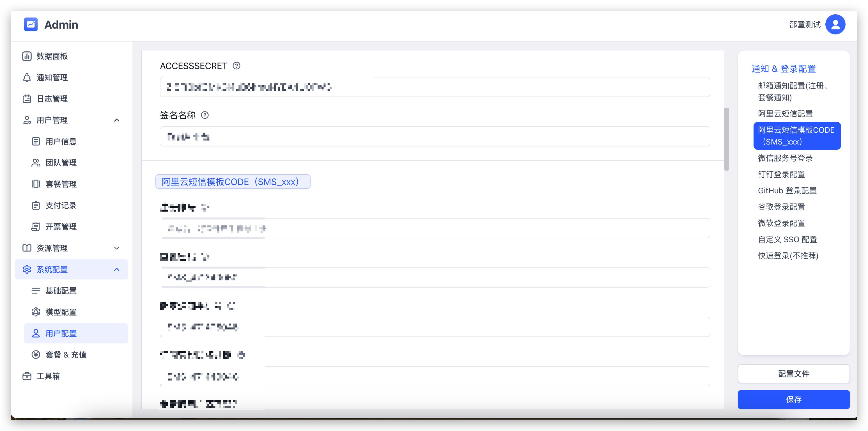Jump to 微信服务号登录 anchor

785,158
